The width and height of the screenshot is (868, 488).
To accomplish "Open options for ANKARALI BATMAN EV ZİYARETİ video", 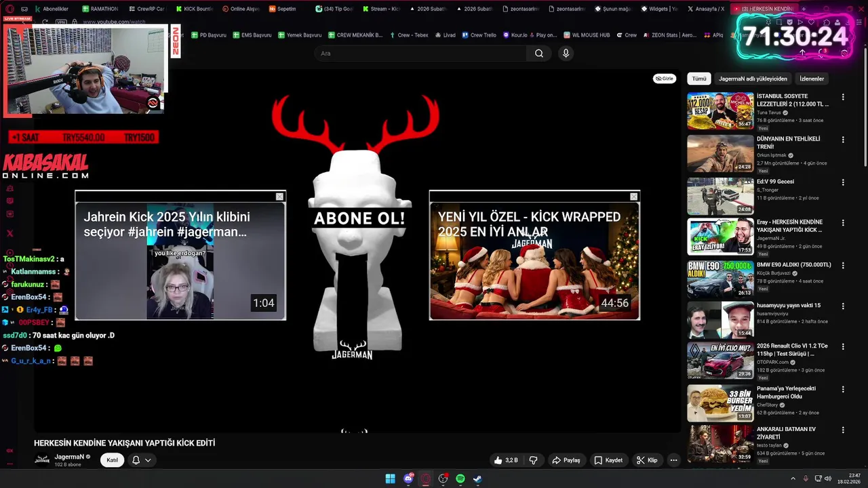I will pos(843,430).
